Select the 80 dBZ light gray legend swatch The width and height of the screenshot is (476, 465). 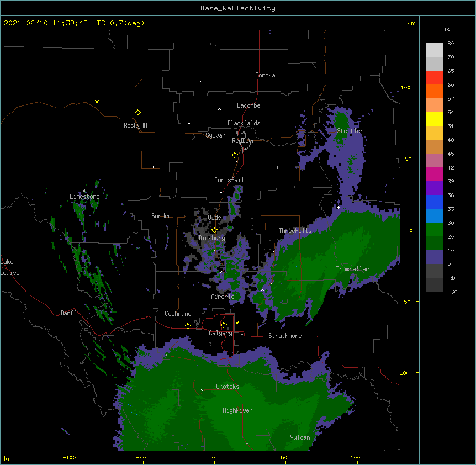[x=434, y=50]
